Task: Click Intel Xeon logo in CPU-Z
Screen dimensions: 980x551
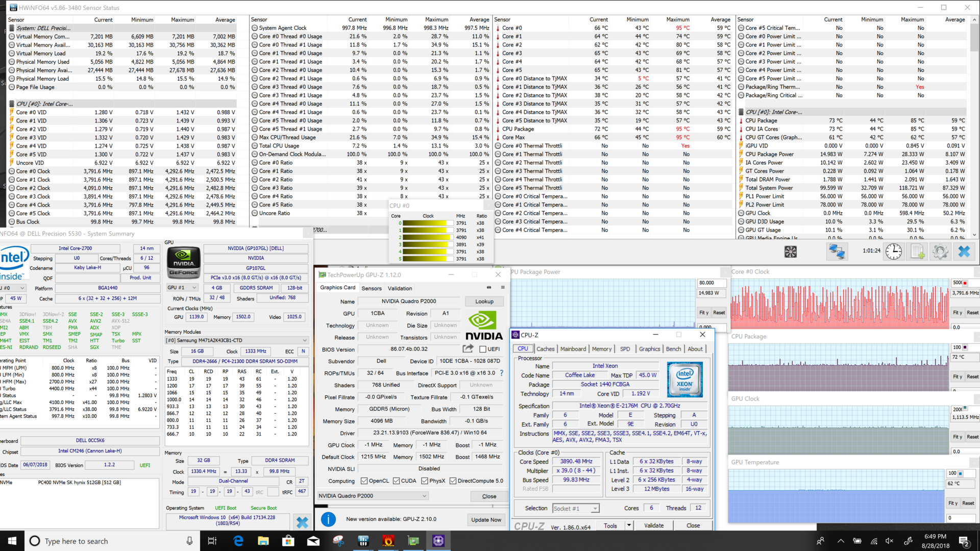Action: (685, 379)
